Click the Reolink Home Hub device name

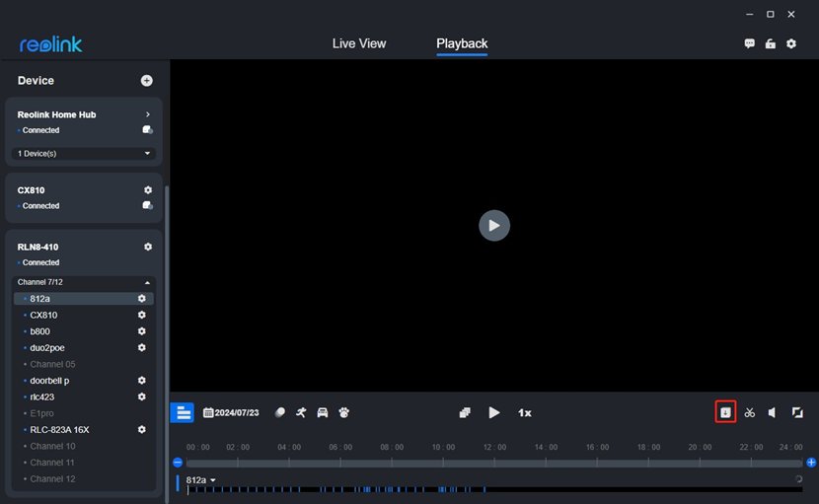click(56, 114)
